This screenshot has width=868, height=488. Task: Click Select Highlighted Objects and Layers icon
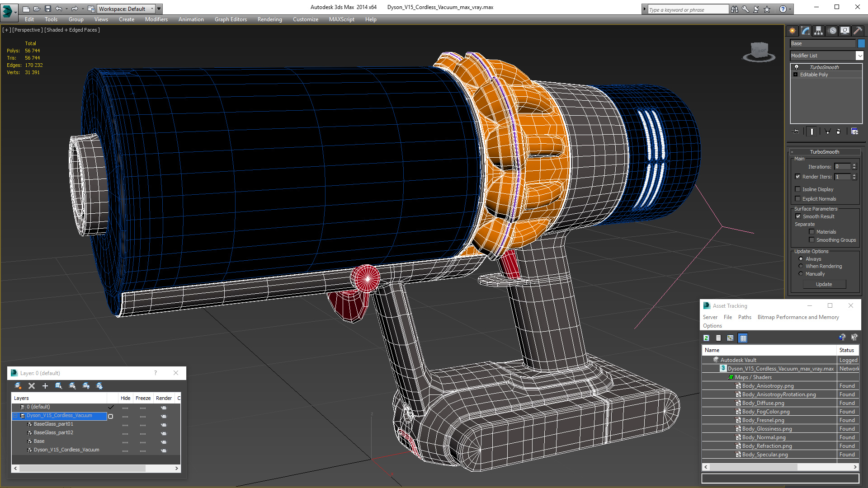pyautogui.click(x=59, y=386)
